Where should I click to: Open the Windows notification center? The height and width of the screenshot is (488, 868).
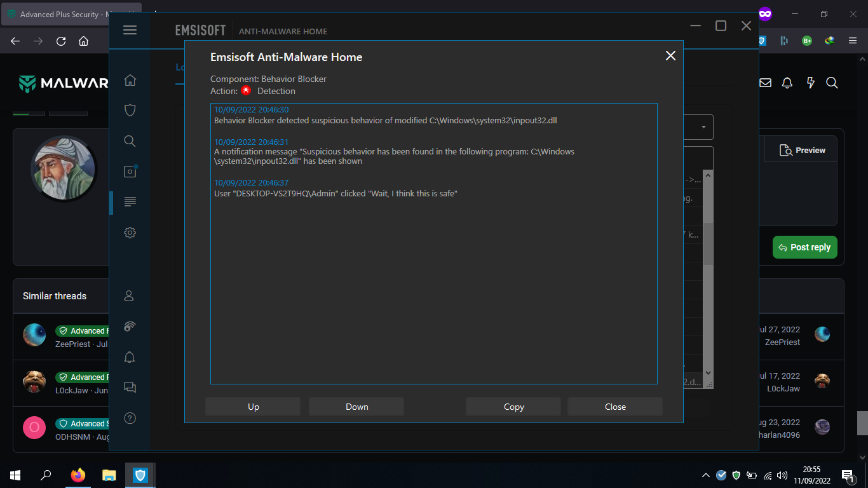848,475
